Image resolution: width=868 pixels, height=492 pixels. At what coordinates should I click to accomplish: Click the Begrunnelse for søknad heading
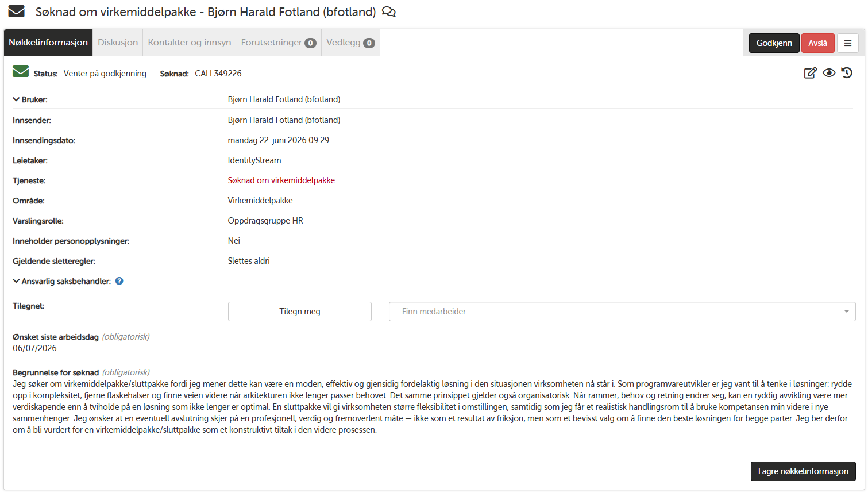click(x=56, y=372)
